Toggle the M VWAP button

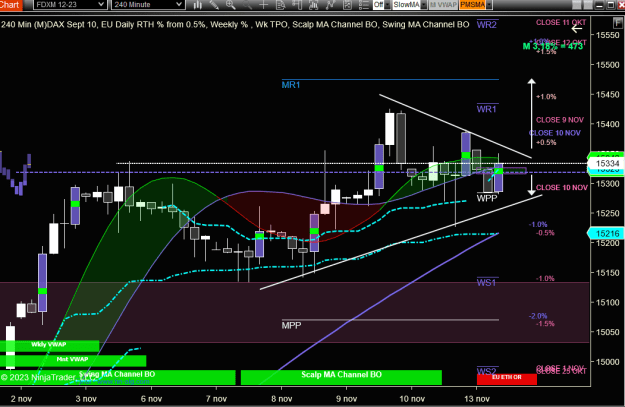[x=443, y=5]
